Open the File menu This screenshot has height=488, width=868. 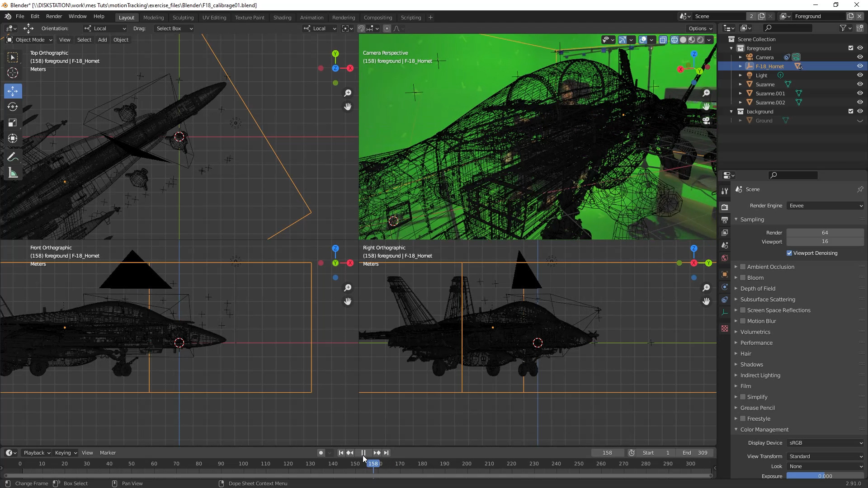pos(20,16)
